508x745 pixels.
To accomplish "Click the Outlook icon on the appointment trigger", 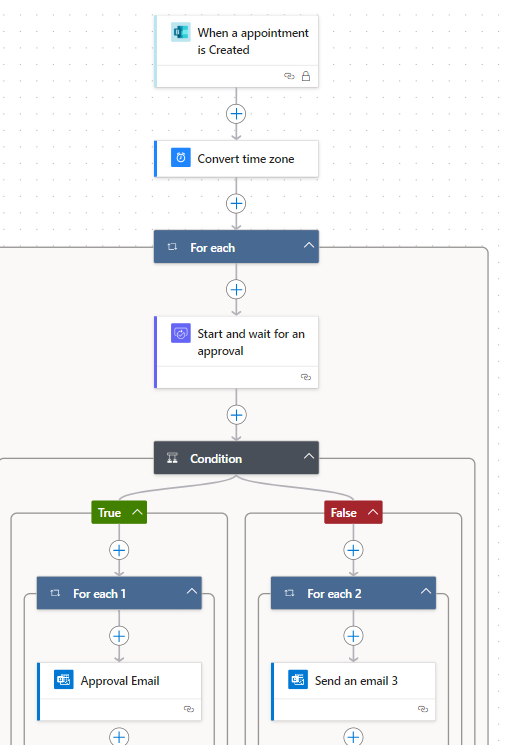I will coord(181,32).
